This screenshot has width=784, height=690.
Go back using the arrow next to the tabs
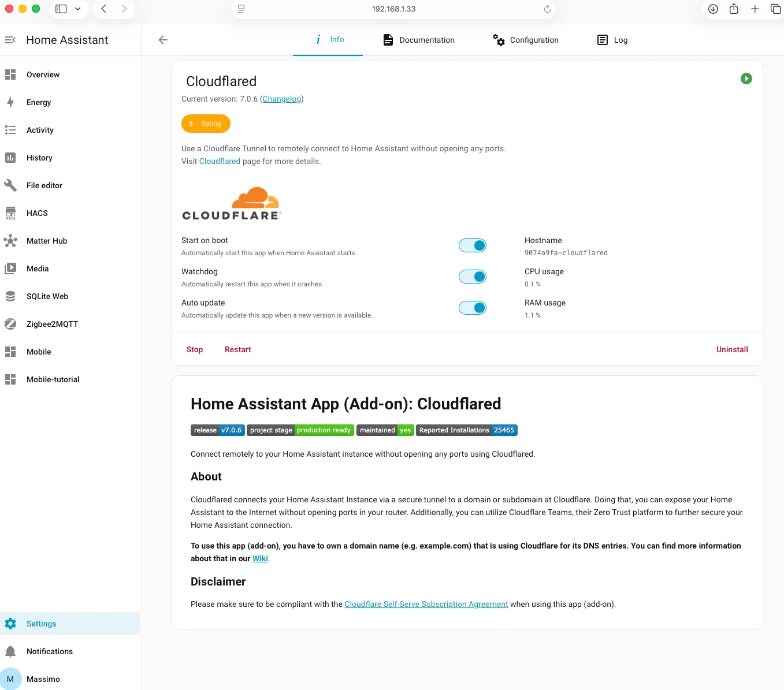point(163,40)
